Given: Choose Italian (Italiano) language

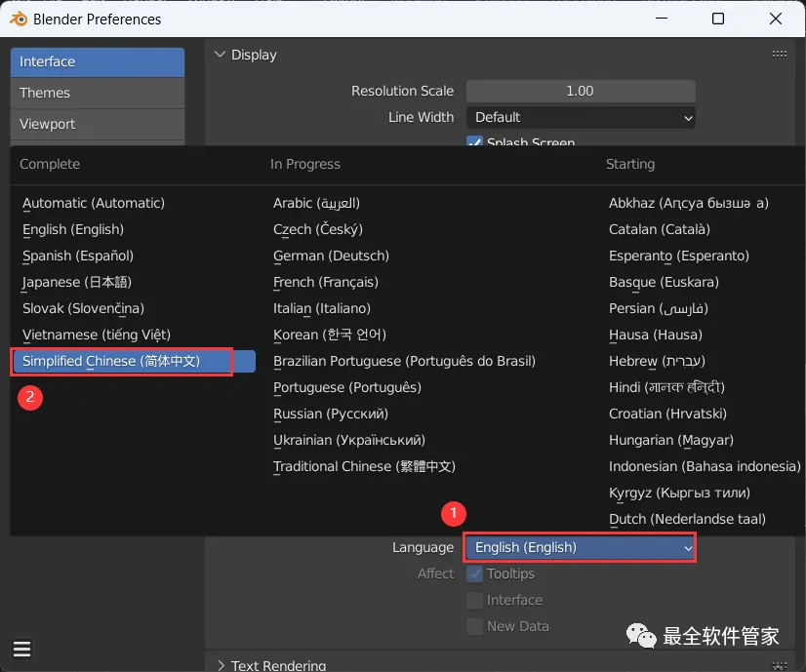Looking at the screenshot, I should pyautogui.click(x=322, y=308).
